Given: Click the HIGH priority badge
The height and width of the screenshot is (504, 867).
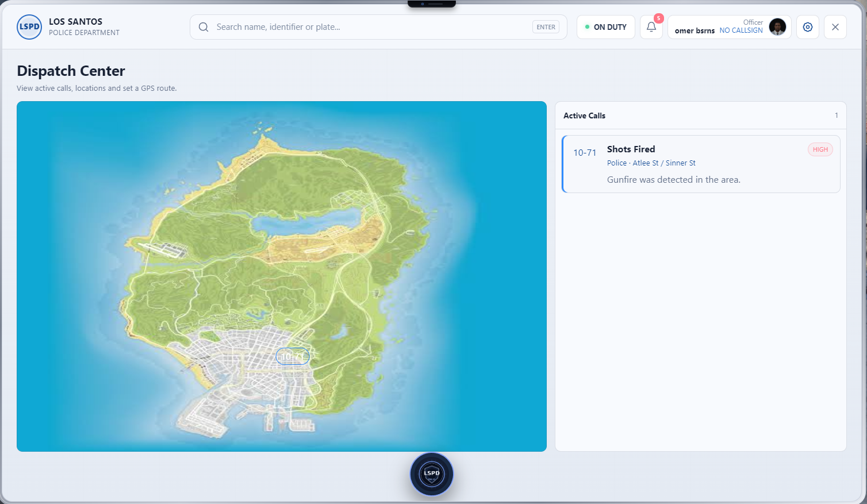Looking at the screenshot, I should coord(820,149).
